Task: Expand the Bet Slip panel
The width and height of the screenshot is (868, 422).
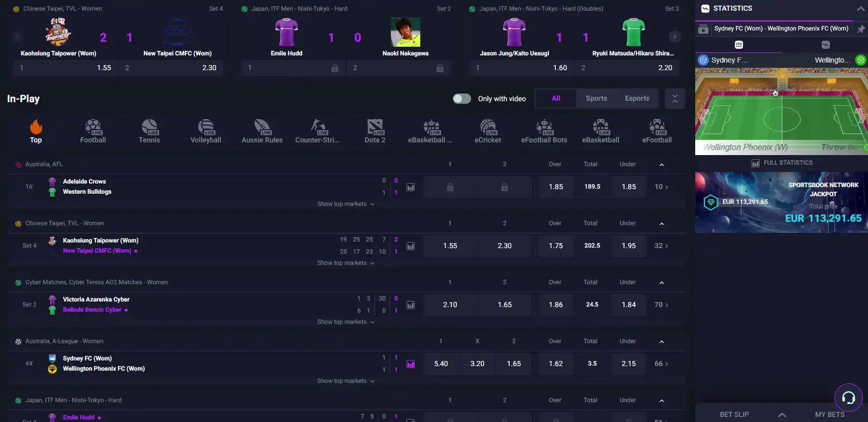Action: coord(782,414)
